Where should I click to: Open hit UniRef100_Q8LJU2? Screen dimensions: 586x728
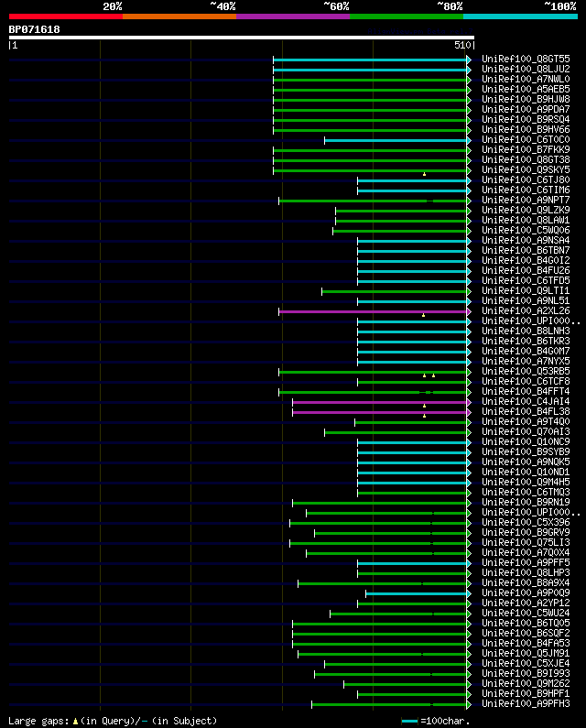coord(526,70)
